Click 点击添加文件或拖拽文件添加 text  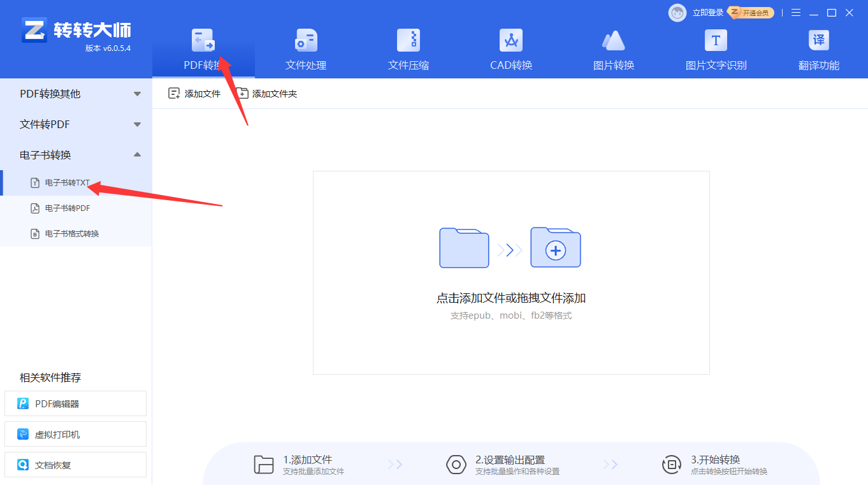[x=511, y=298]
